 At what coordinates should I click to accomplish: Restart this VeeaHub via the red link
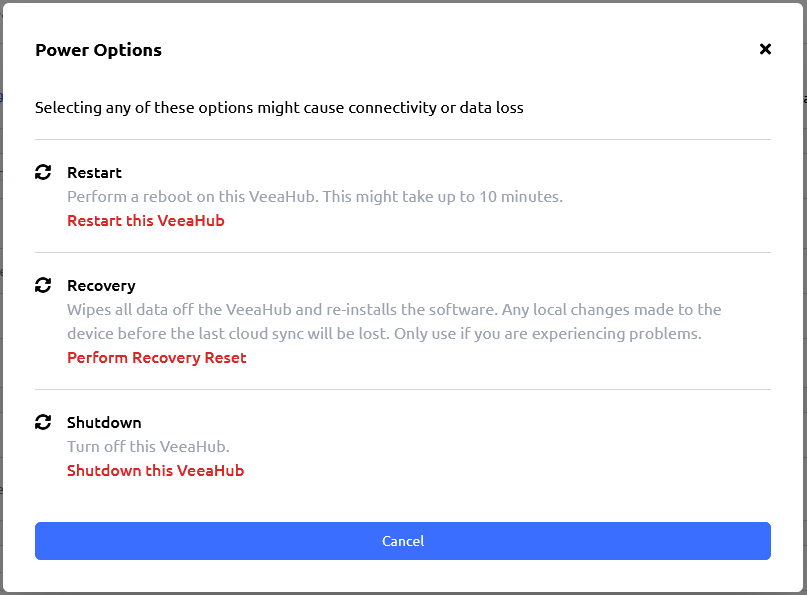click(x=146, y=221)
